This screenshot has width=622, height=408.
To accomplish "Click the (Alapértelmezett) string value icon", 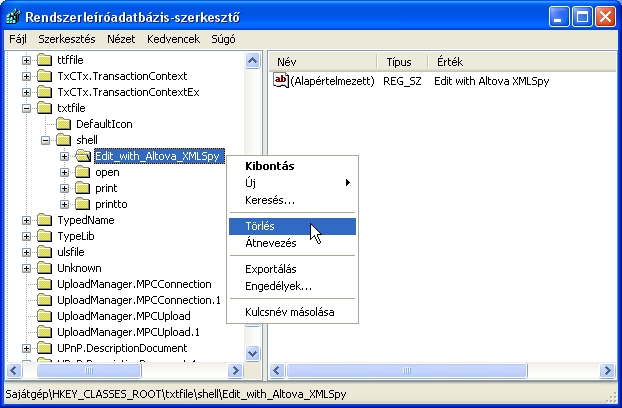I will (281, 81).
